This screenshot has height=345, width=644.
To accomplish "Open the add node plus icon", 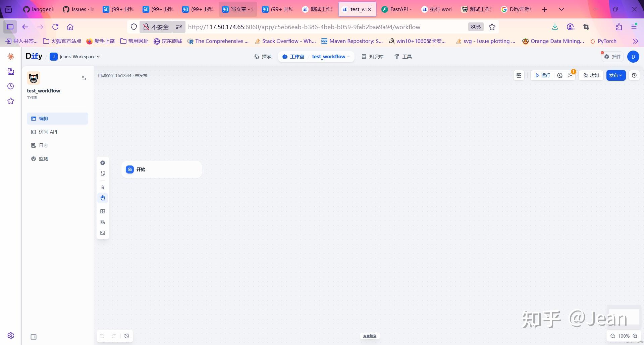I will 103,163.
